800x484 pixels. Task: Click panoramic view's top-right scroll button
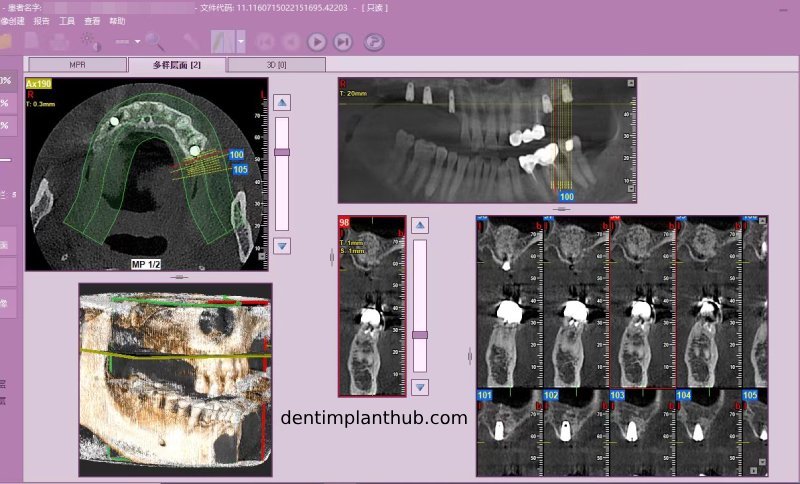631,83
